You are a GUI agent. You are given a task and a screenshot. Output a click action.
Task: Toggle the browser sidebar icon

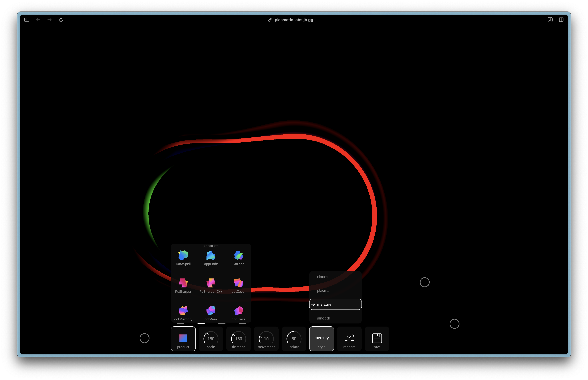tap(27, 20)
